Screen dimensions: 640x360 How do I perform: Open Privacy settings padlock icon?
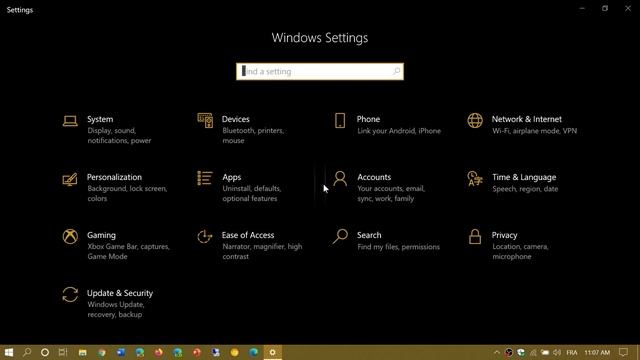[x=475, y=237]
